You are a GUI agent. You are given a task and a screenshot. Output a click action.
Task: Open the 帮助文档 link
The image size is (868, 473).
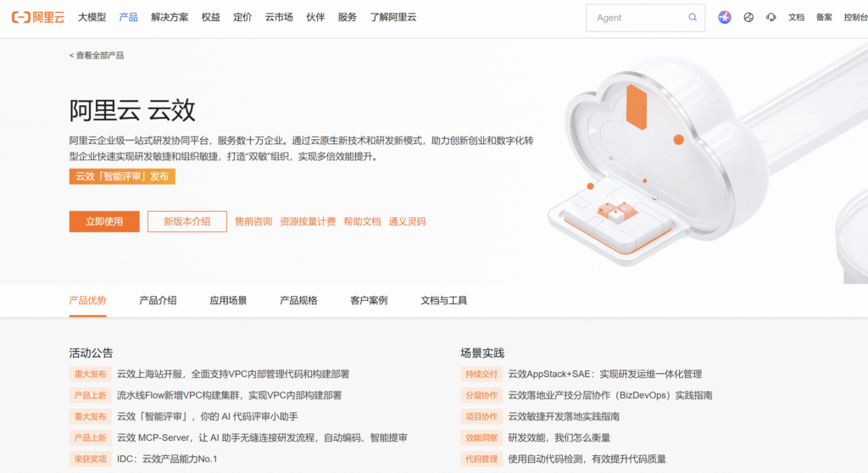362,221
